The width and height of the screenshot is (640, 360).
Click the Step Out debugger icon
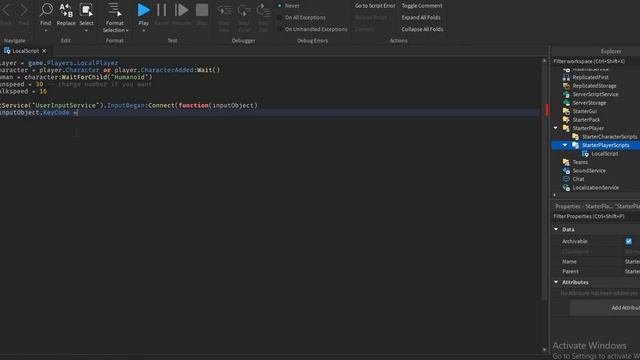click(x=263, y=10)
